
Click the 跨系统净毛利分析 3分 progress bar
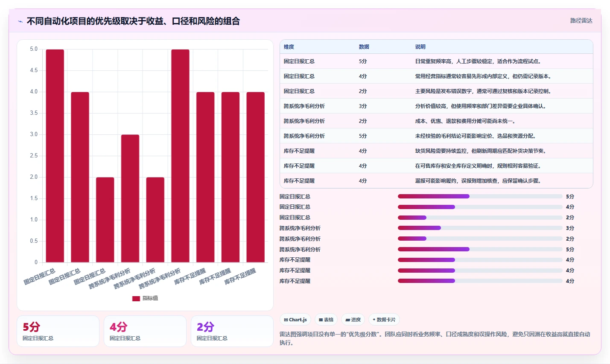[480, 228]
